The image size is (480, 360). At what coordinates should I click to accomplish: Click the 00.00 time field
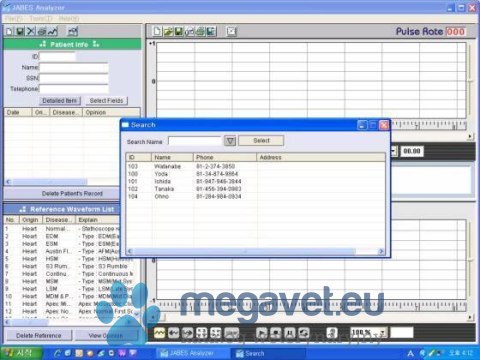point(412,151)
